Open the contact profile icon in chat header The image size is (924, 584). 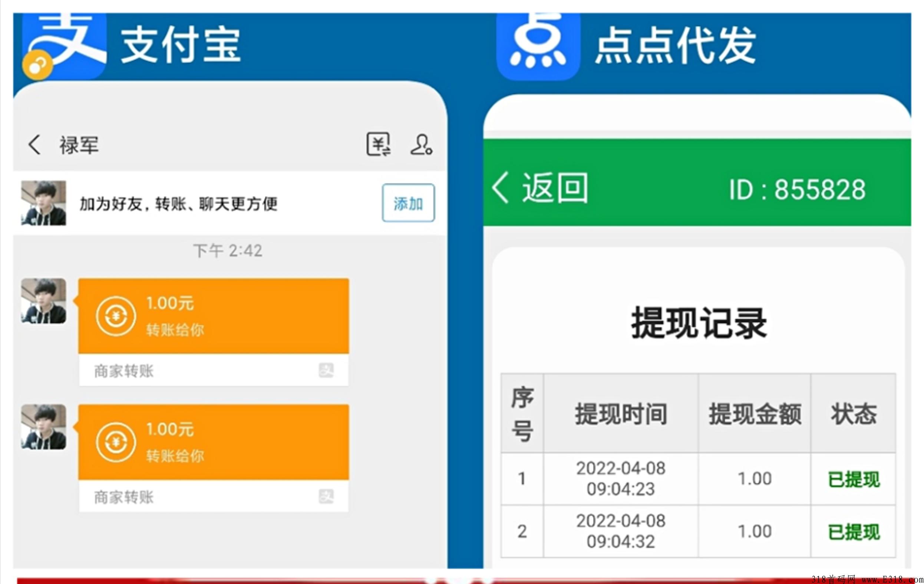[421, 144]
